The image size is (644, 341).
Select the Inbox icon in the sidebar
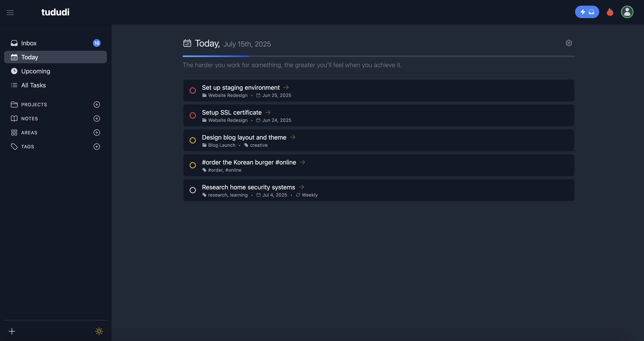[x=14, y=43]
